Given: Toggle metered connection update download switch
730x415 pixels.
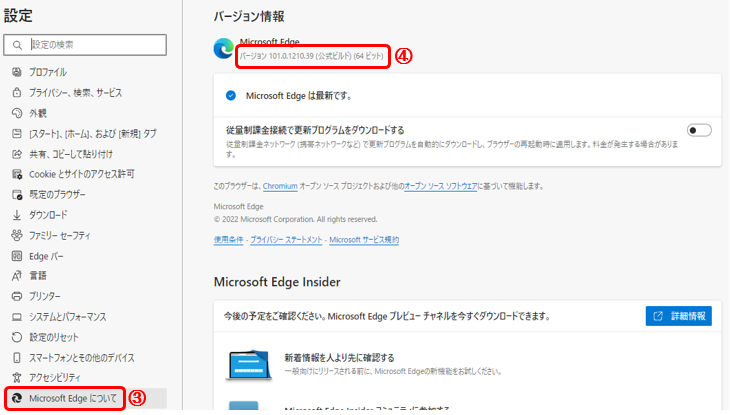Looking at the screenshot, I should (699, 130).
